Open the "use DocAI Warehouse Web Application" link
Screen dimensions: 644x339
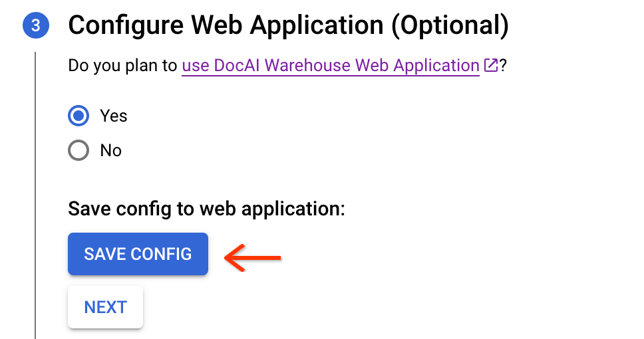pos(330,66)
